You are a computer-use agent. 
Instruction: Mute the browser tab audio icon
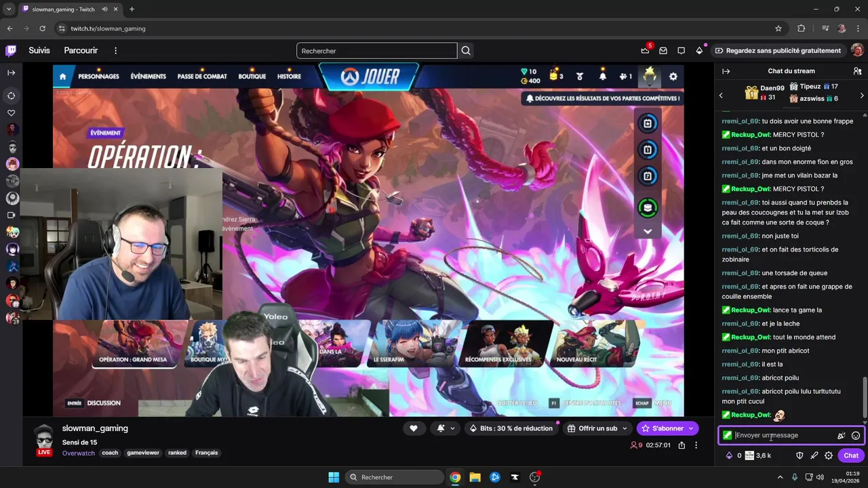105,9
